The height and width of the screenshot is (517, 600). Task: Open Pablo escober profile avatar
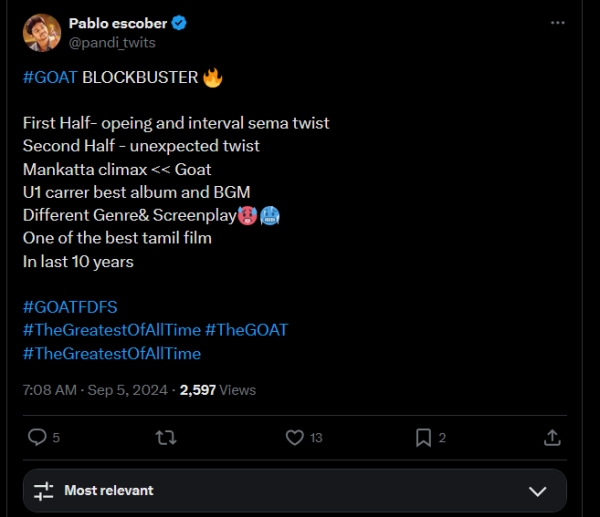pyautogui.click(x=41, y=33)
